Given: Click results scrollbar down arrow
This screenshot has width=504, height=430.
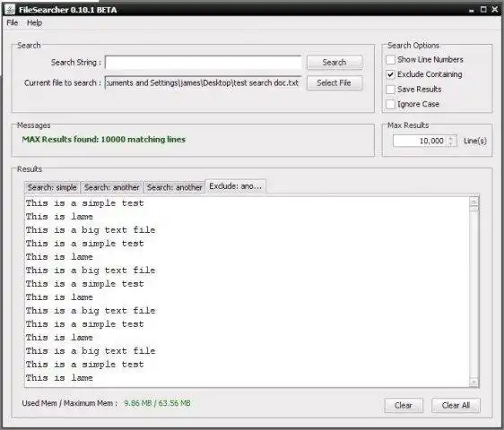Looking at the screenshot, I should tap(474, 382).
